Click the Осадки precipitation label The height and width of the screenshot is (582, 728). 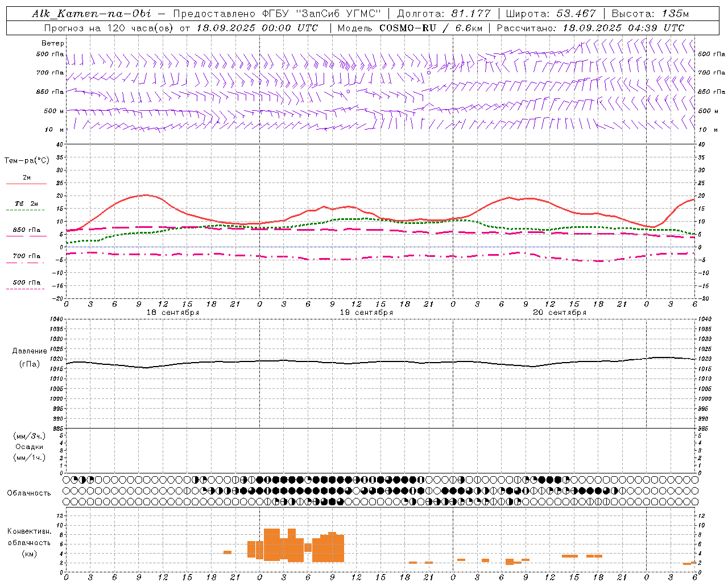coord(29,447)
